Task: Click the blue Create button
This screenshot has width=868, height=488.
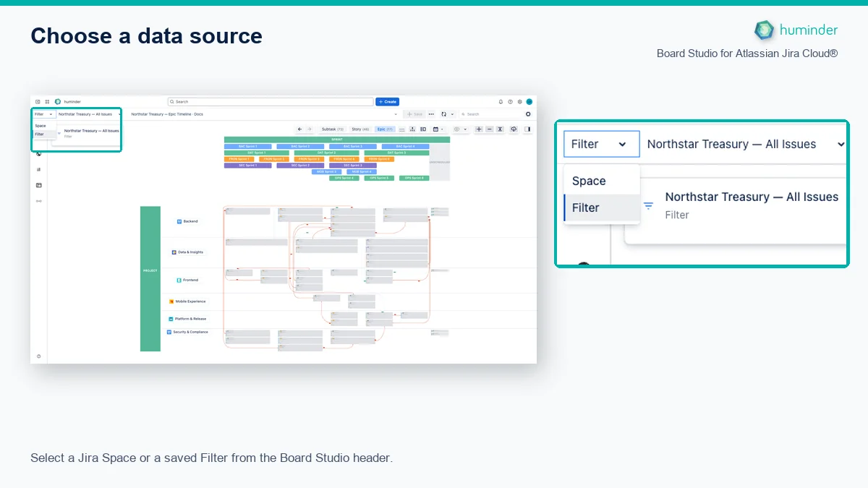Action: click(x=387, y=102)
